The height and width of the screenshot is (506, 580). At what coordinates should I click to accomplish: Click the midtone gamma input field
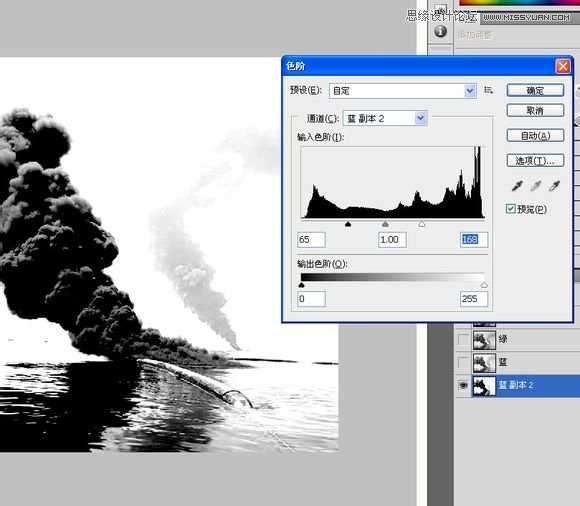pyautogui.click(x=392, y=240)
